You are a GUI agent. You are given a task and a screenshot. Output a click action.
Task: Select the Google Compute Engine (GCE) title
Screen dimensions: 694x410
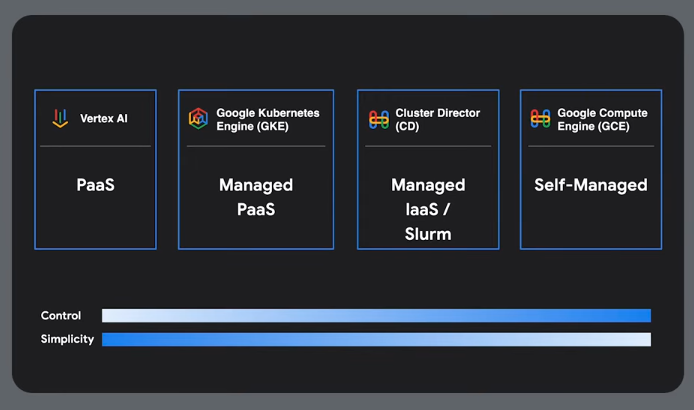pos(602,119)
